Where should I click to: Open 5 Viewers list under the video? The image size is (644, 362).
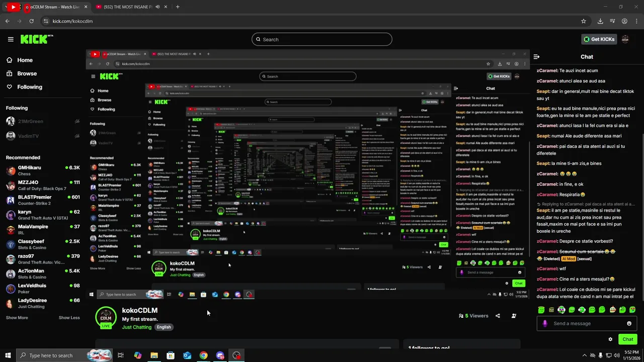[x=473, y=316]
